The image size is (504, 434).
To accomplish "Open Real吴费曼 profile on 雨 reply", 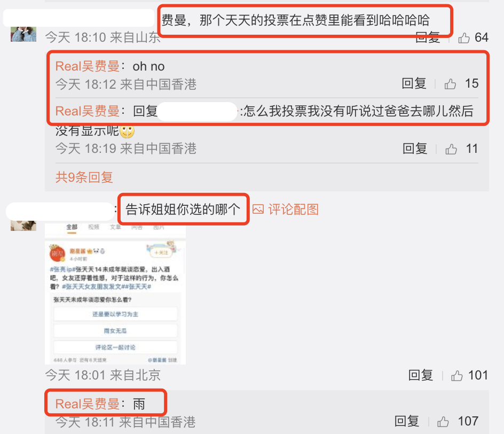I will 88,404.
